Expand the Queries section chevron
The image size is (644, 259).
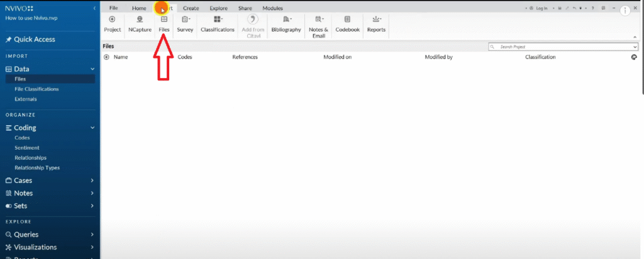[x=92, y=234]
